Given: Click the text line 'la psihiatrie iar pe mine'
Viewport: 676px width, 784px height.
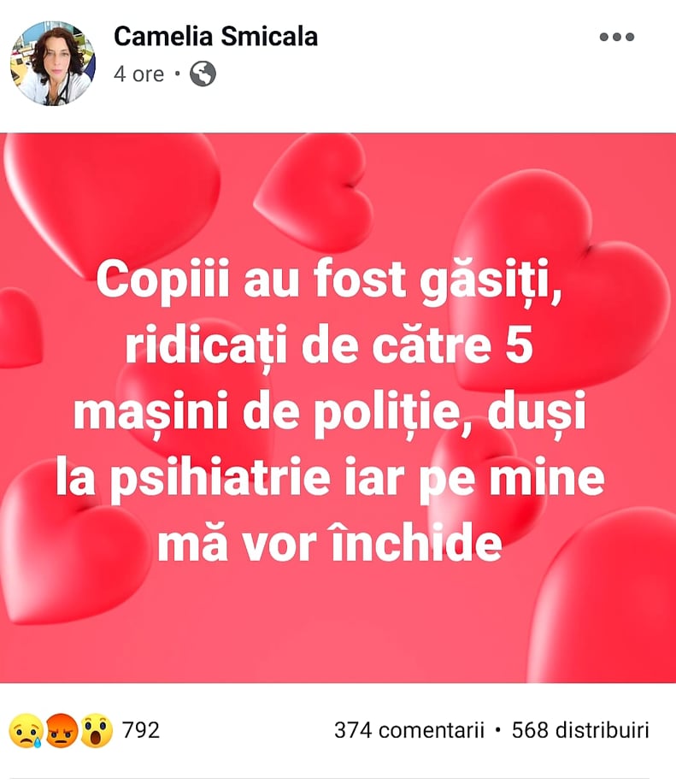Looking at the screenshot, I should pos(330,479).
